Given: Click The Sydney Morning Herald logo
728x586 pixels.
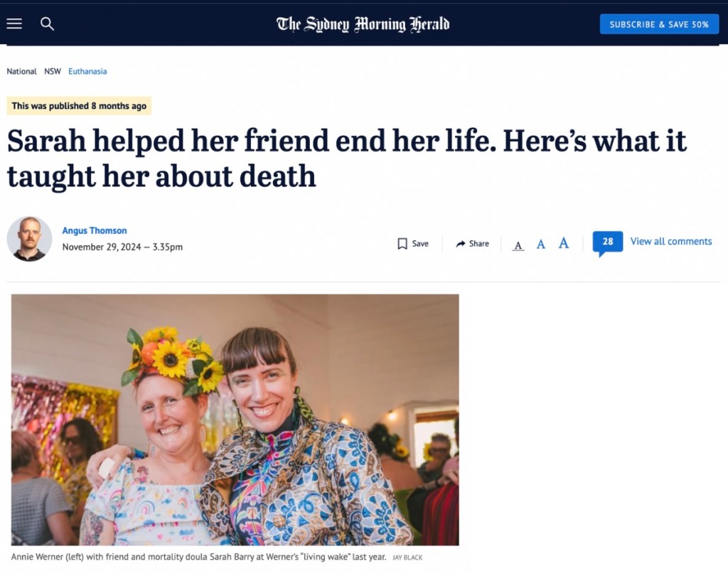Looking at the screenshot, I should (x=363, y=23).
